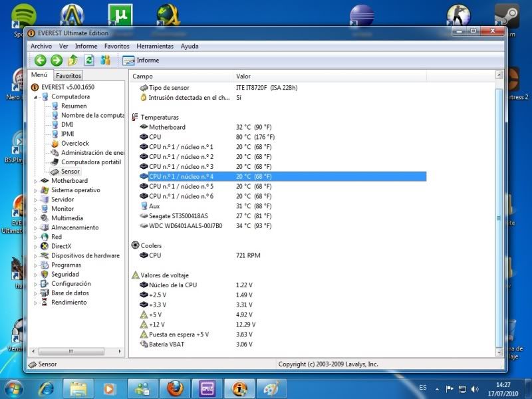Image resolution: width=532 pixels, height=399 pixels.
Task: Go back with the green left arrow
Action: 41,61
